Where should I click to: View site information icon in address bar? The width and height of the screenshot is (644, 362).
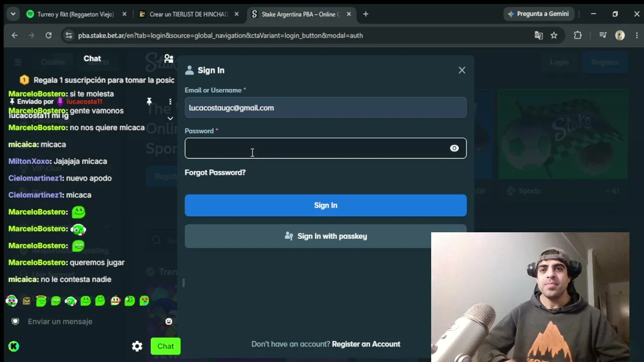tap(69, 35)
